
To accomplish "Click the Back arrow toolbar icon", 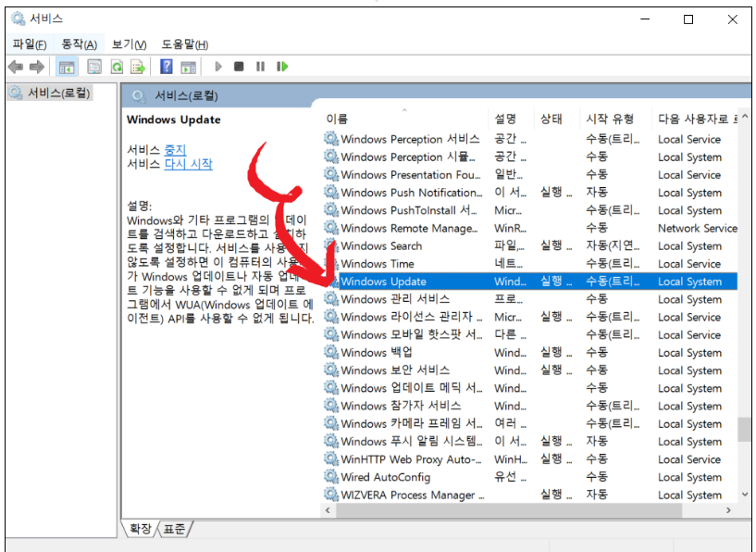I will (x=16, y=67).
